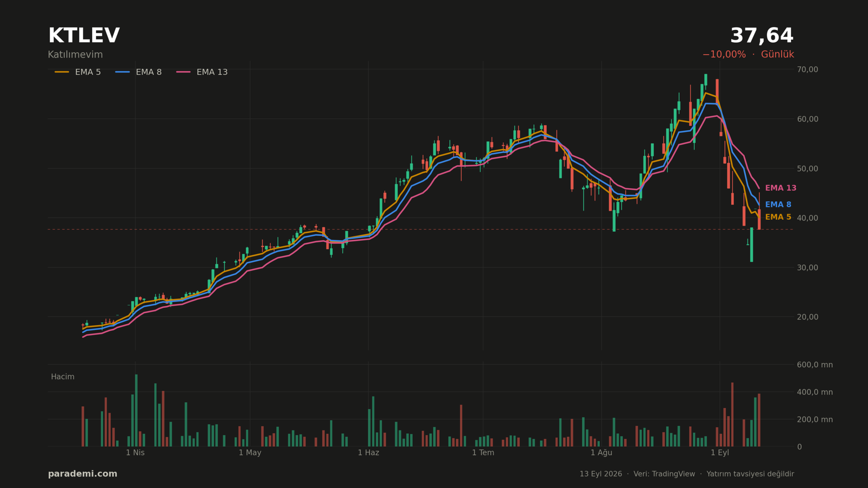Click the 40,00 price axis label
The height and width of the screenshot is (488, 868).
tap(807, 218)
